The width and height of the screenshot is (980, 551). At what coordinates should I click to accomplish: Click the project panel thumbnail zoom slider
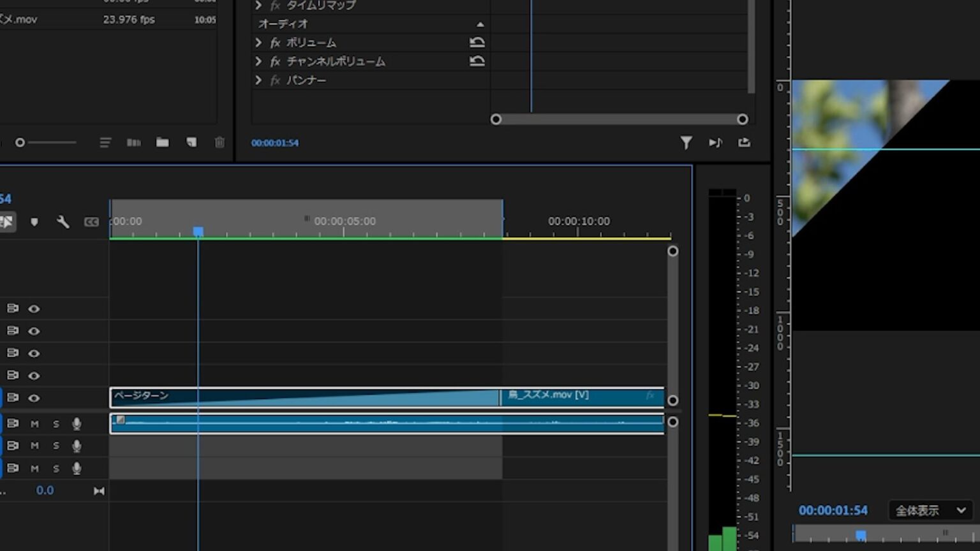[x=20, y=142]
